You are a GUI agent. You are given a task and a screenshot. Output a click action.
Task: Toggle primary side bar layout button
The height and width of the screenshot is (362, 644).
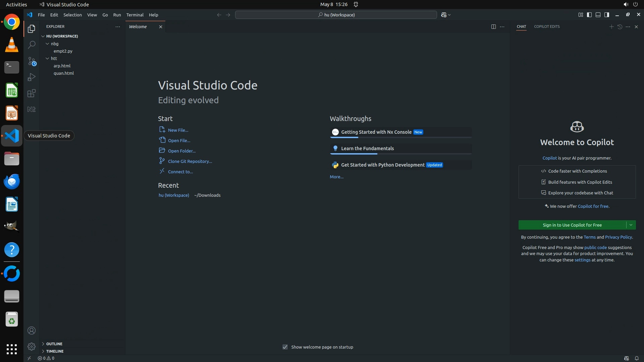(589, 15)
